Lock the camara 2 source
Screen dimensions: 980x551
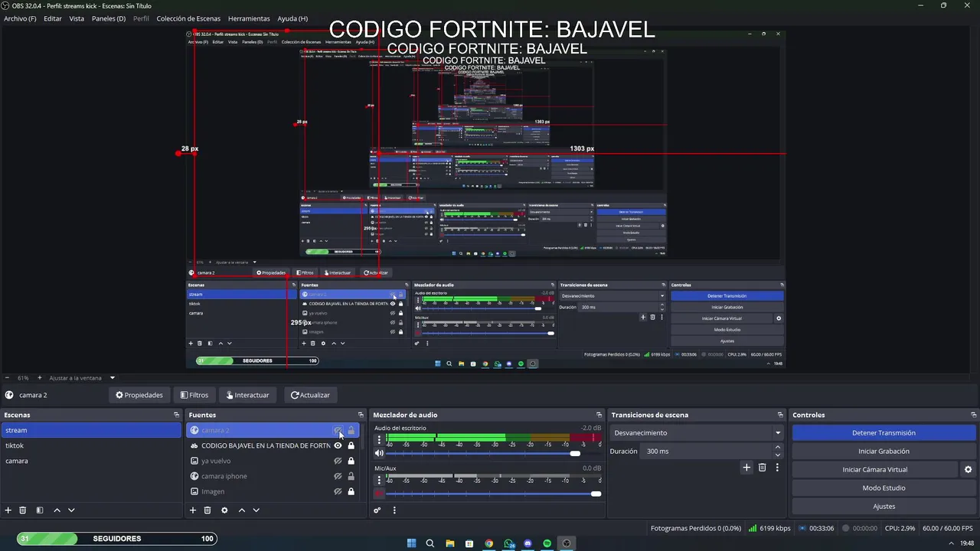pos(351,430)
